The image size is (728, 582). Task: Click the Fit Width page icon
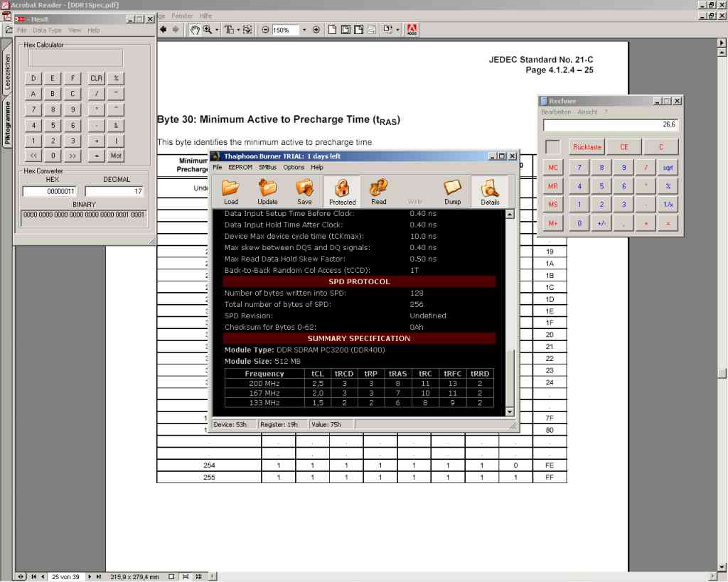tap(359, 30)
